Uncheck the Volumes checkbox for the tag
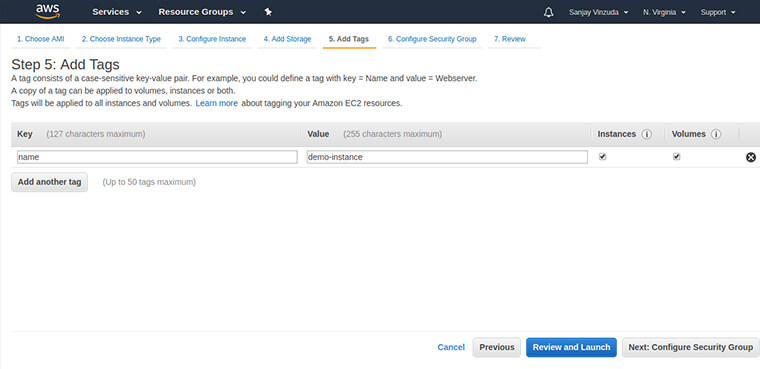Screen dimensions: 760x369 [x=677, y=157]
